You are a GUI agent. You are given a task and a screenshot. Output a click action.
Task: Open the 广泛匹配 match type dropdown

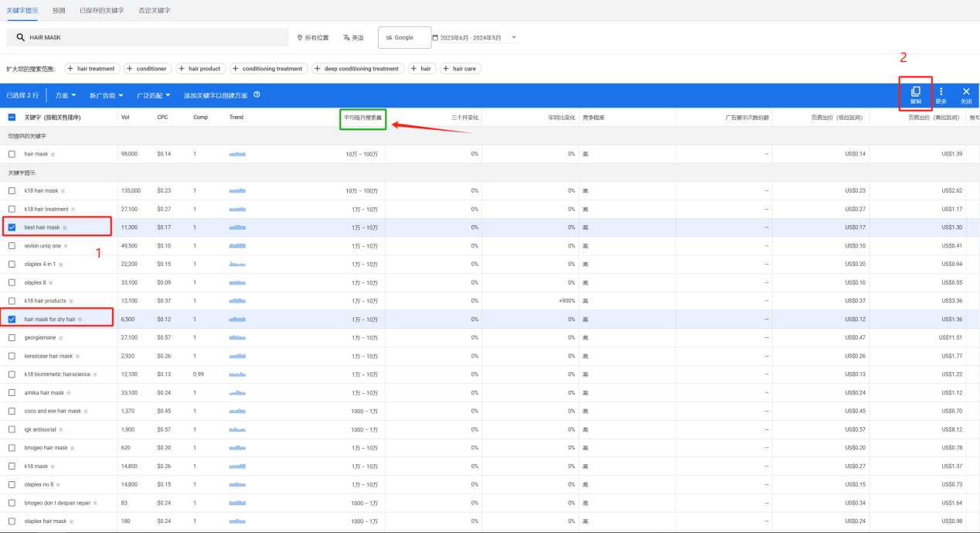154,95
